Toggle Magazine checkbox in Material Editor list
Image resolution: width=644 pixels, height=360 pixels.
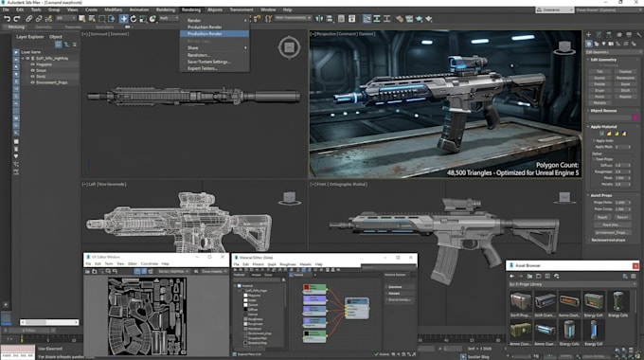click(x=245, y=295)
